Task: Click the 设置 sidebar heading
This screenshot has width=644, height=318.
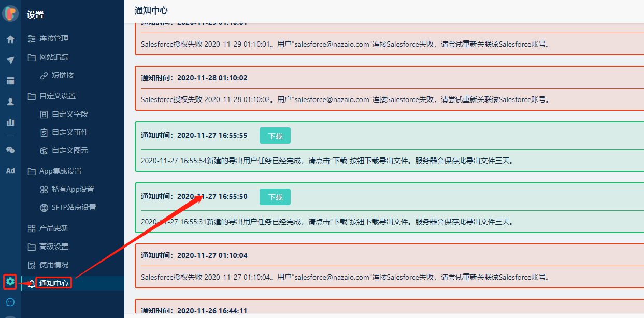Action: (x=35, y=15)
